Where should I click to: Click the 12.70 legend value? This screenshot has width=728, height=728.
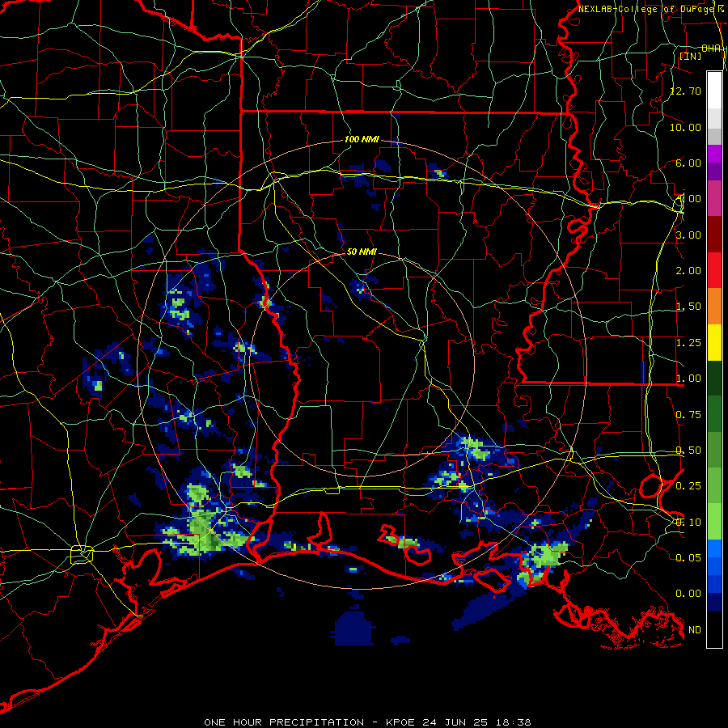(x=685, y=91)
